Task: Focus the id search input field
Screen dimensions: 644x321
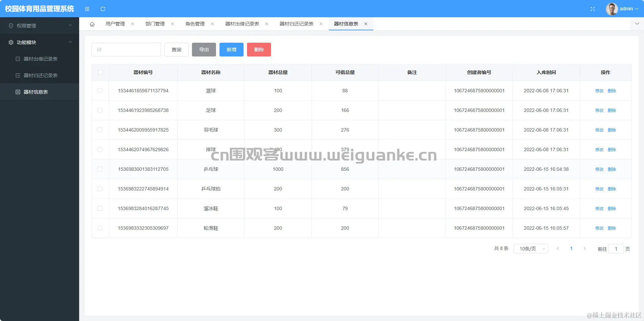Action: (126, 50)
